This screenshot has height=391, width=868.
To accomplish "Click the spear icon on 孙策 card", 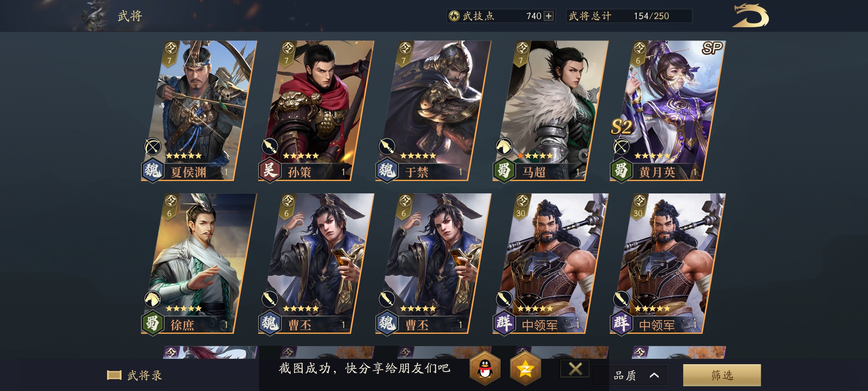I will (x=270, y=147).
